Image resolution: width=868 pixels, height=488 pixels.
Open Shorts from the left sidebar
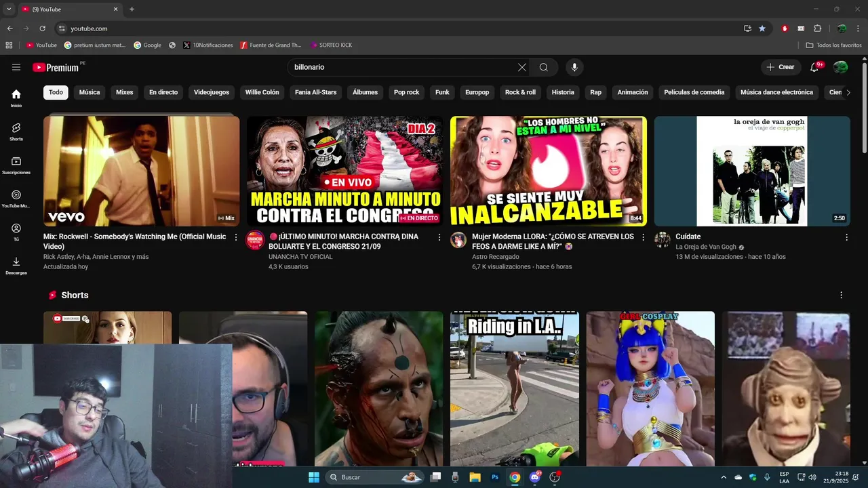pos(16,131)
